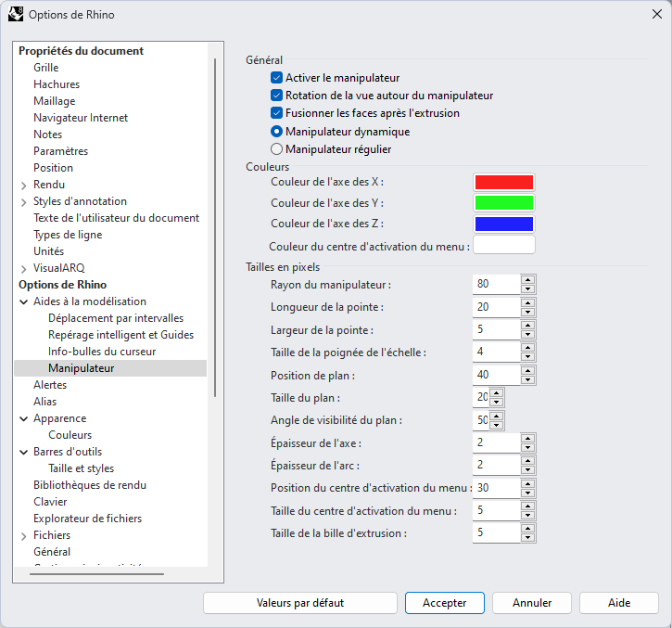Open the Alias options page
The image size is (672, 628).
pyautogui.click(x=44, y=402)
